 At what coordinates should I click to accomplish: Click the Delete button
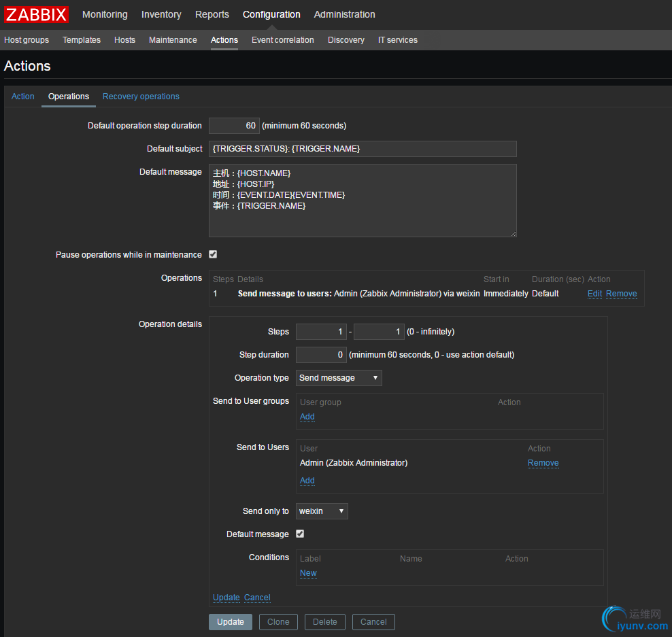pos(325,621)
